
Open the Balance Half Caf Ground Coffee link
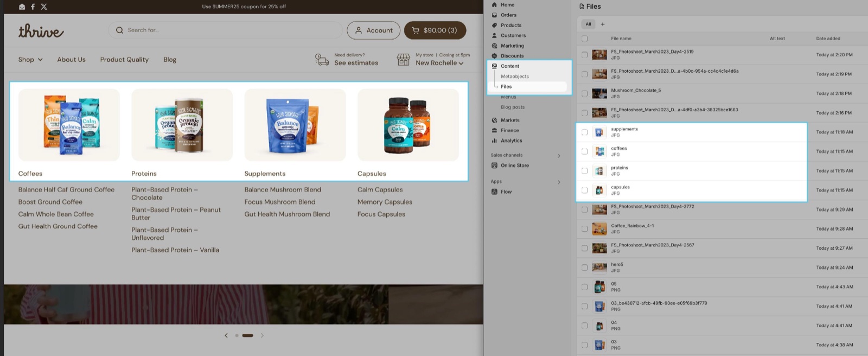pyautogui.click(x=66, y=190)
